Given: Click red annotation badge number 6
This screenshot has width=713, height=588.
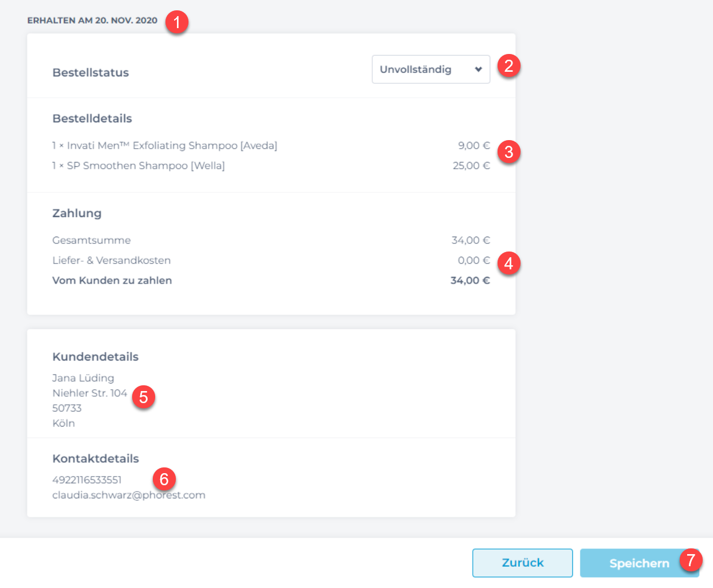Looking at the screenshot, I should click(x=164, y=479).
